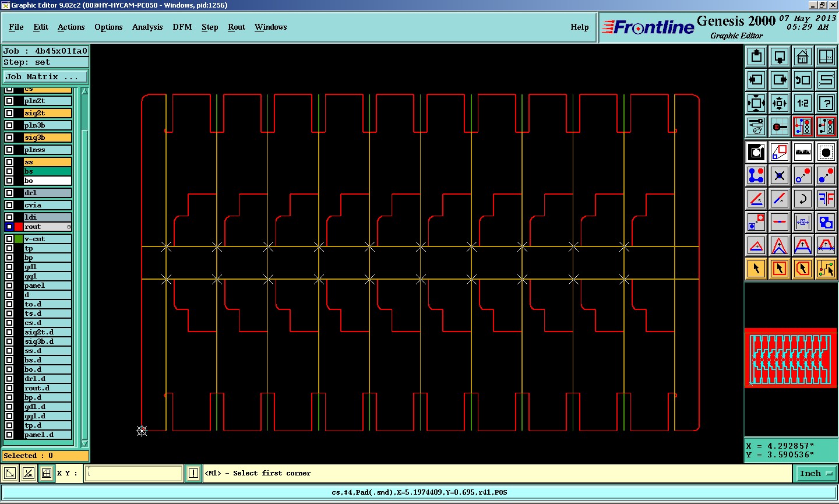The width and height of the screenshot is (839, 504).
Task: Click the X delete point icon
Action: (x=780, y=175)
